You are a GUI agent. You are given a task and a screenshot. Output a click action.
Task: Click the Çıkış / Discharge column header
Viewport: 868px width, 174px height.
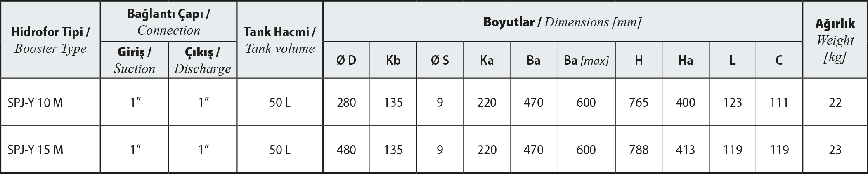click(x=202, y=60)
